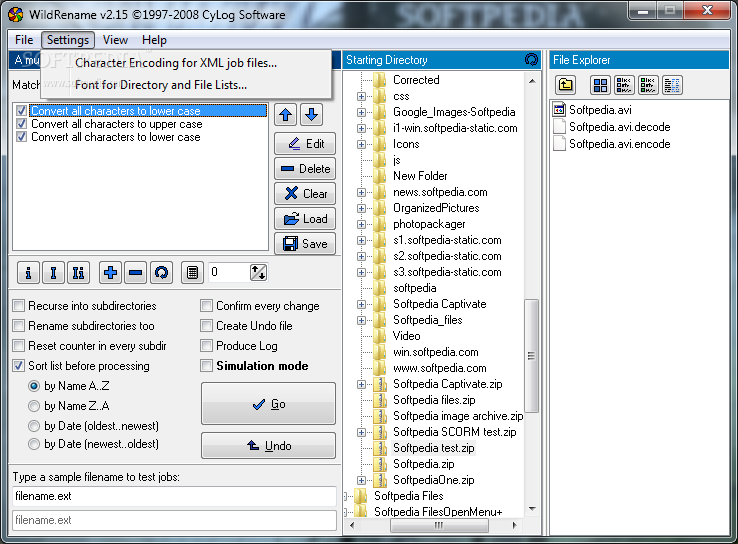The image size is (738, 544).
Task: Click the blue minus remove icon
Action: (x=136, y=272)
